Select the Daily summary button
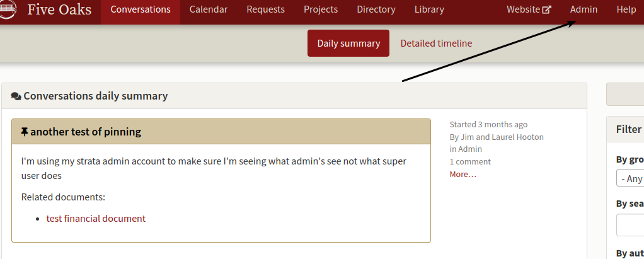 click(348, 43)
